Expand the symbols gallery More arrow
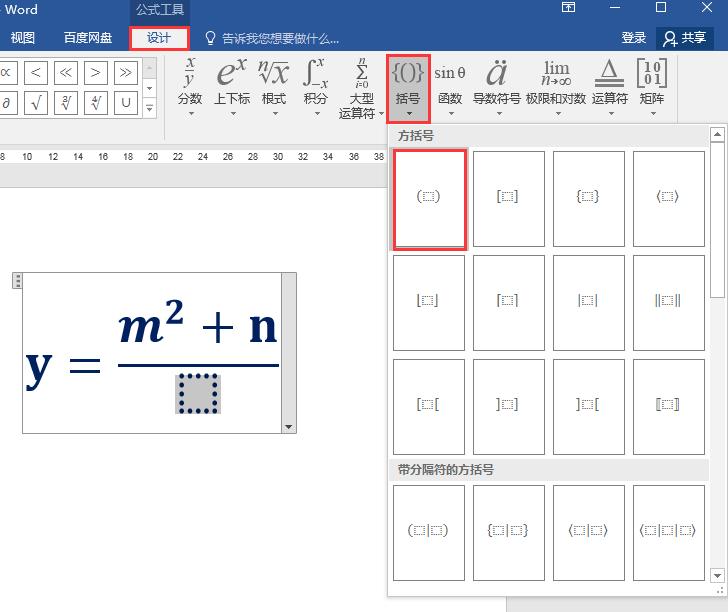728x612 pixels. [150, 106]
